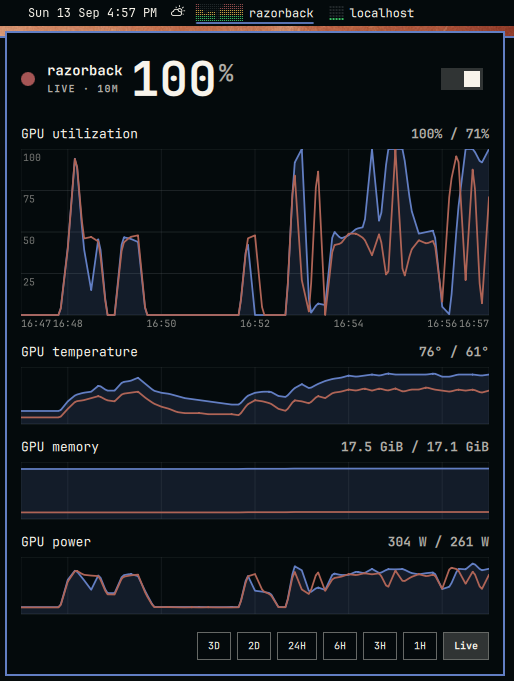Click the GPU temperature chart area
The width and height of the screenshot is (514, 681).
(x=255, y=396)
